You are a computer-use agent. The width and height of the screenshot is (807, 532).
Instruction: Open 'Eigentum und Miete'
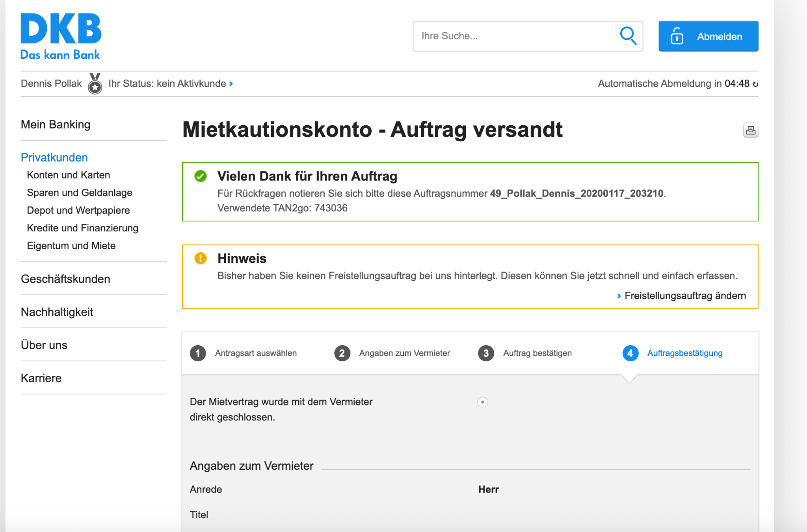point(71,246)
